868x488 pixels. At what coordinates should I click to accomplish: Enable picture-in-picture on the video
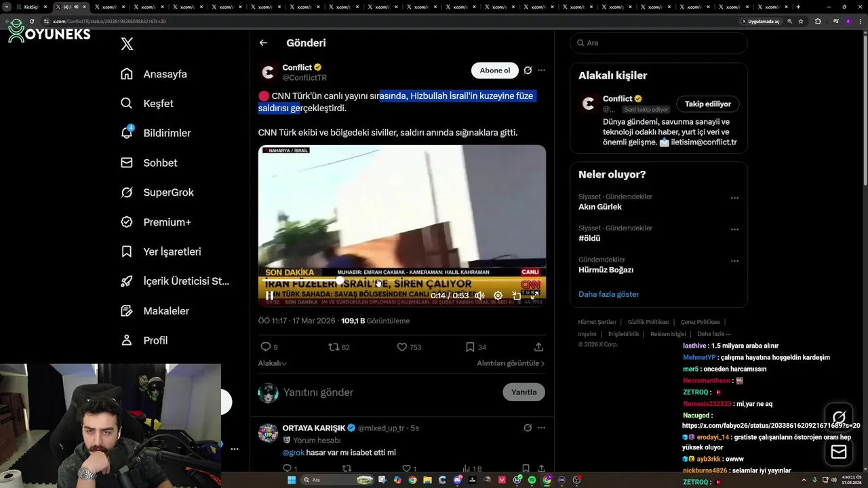[516, 296]
